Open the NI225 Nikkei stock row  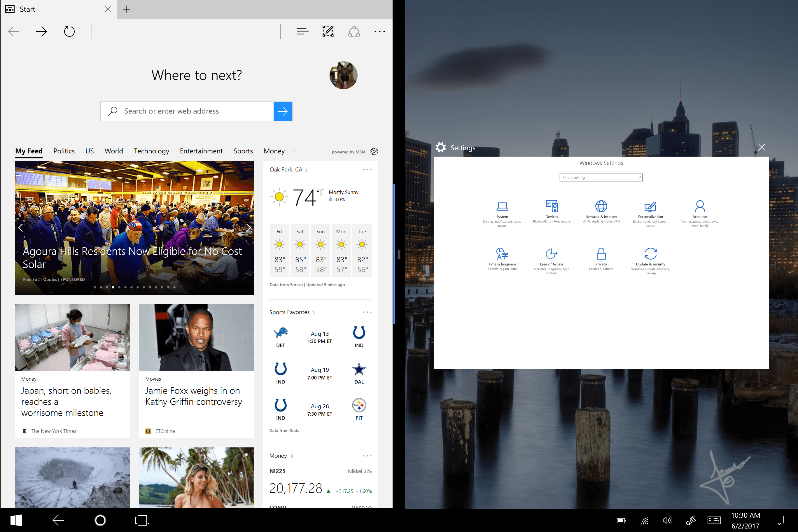point(320,482)
